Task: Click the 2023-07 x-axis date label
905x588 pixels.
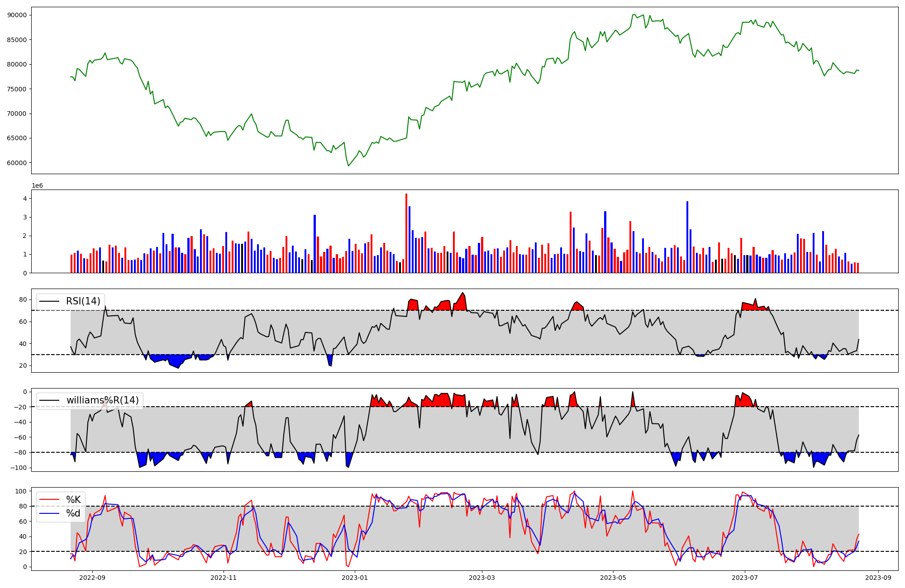Action: click(745, 578)
